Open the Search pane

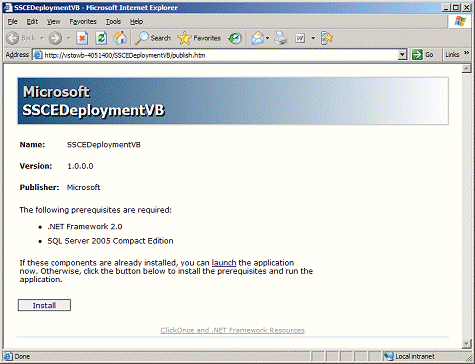153,38
